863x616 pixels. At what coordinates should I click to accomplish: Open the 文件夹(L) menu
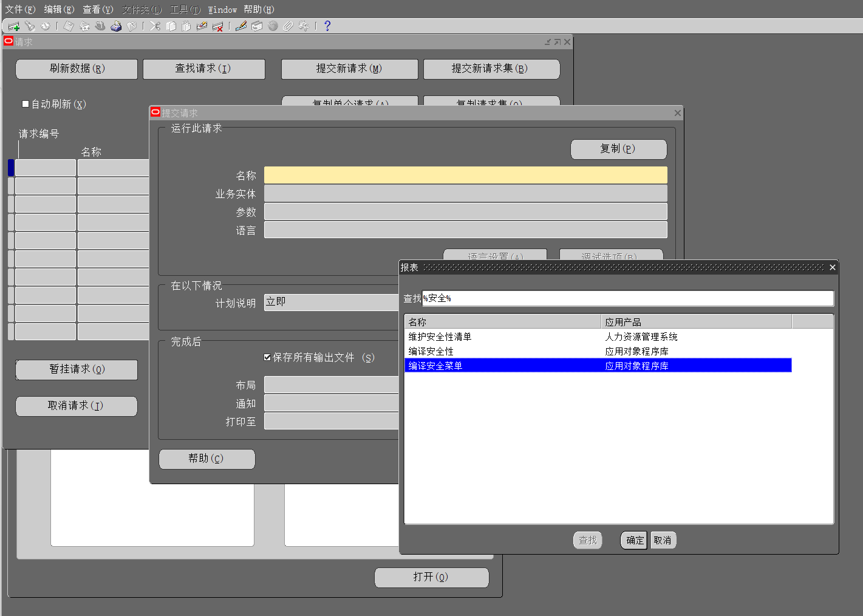pos(142,10)
